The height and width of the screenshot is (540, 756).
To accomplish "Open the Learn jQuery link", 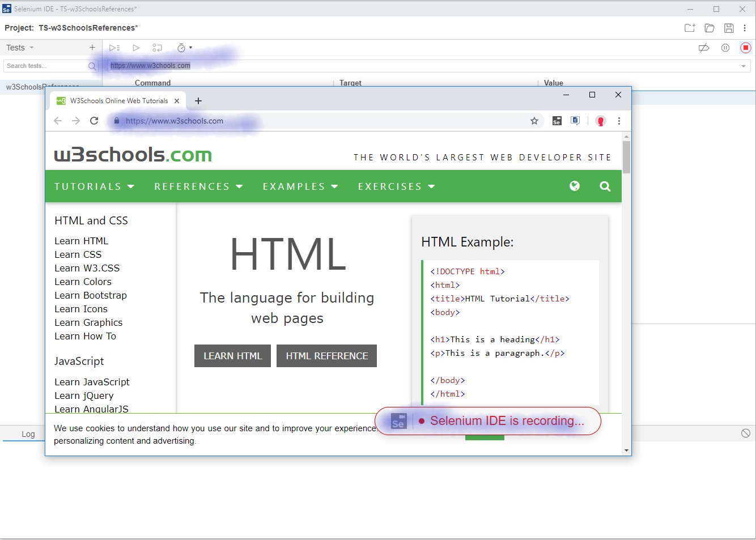I will (84, 396).
